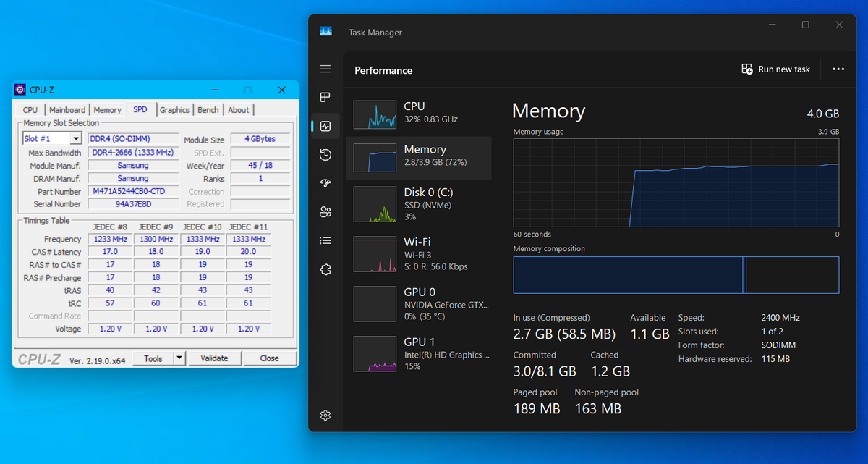The image size is (868, 464).
Task: Click the Close button at CPU-Z bottom
Action: coord(270,358)
